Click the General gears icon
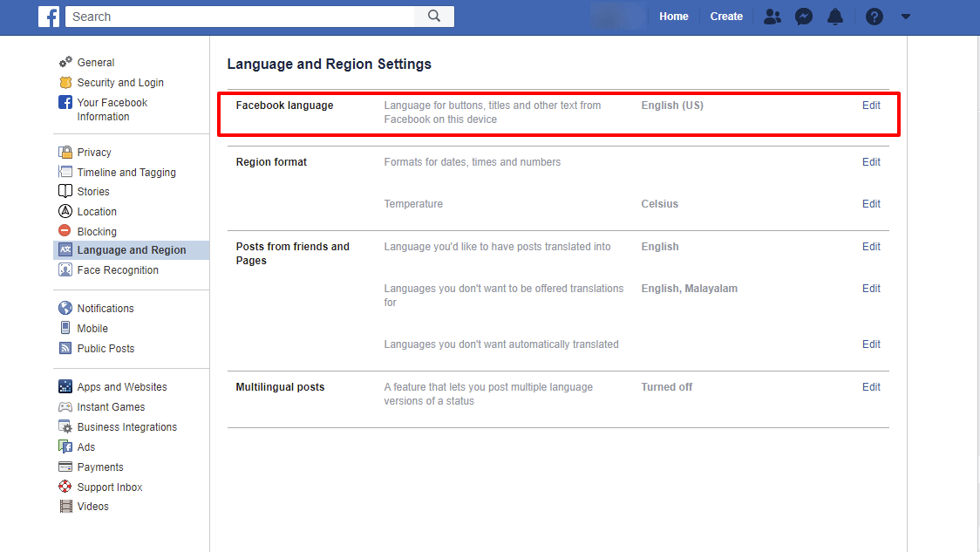The width and height of the screenshot is (980, 552). [65, 62]
